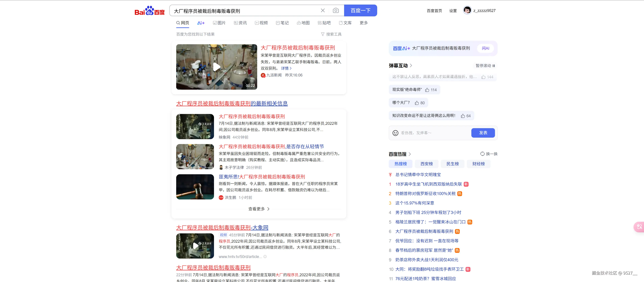644x282 pixels.
Task: Expand 查看更多 for related news
Action: 259,209
